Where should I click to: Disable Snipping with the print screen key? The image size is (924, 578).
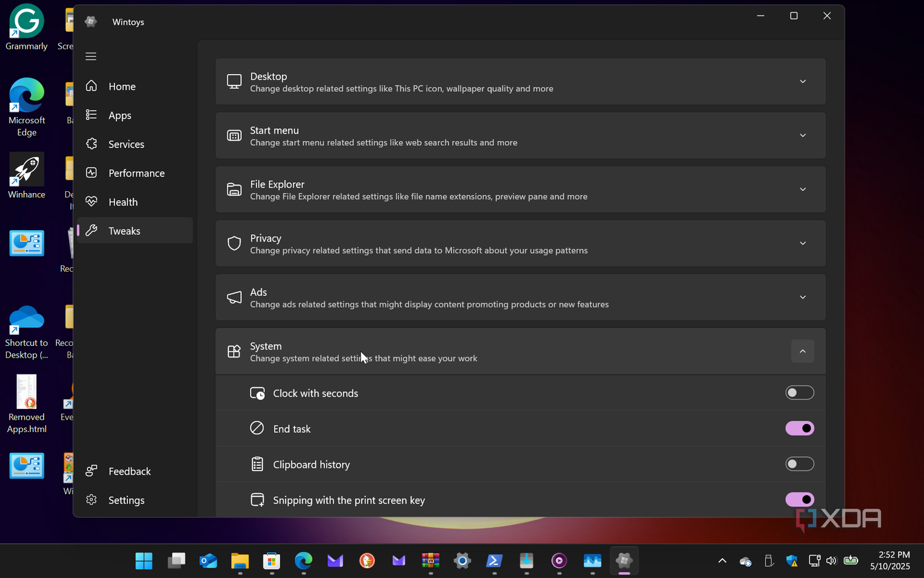[x=799, y=500]
